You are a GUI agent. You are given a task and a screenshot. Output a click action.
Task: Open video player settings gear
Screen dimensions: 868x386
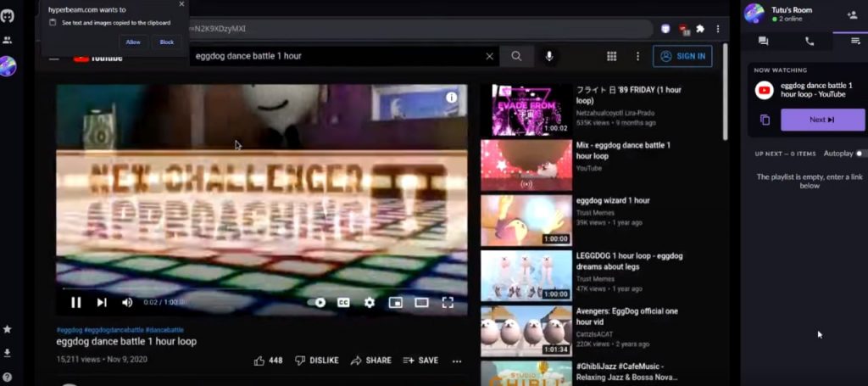click(370, 302)
